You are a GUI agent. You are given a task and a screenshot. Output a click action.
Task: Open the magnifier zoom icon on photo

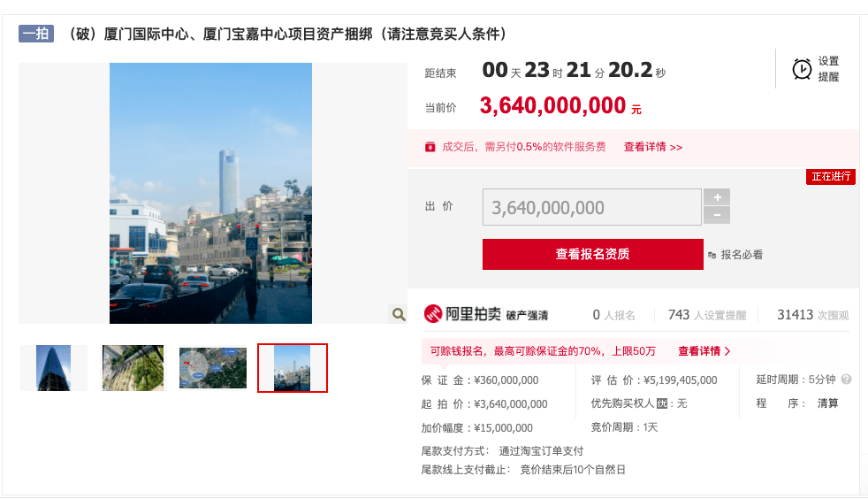[399, 315]
